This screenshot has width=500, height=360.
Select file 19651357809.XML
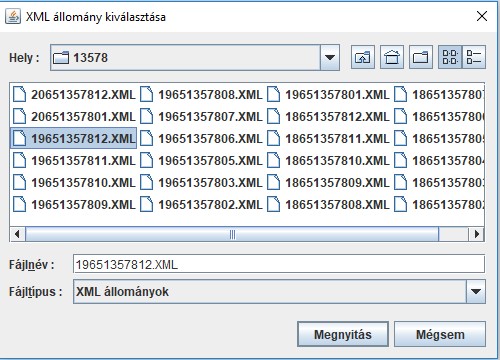[x=74, y=205]
